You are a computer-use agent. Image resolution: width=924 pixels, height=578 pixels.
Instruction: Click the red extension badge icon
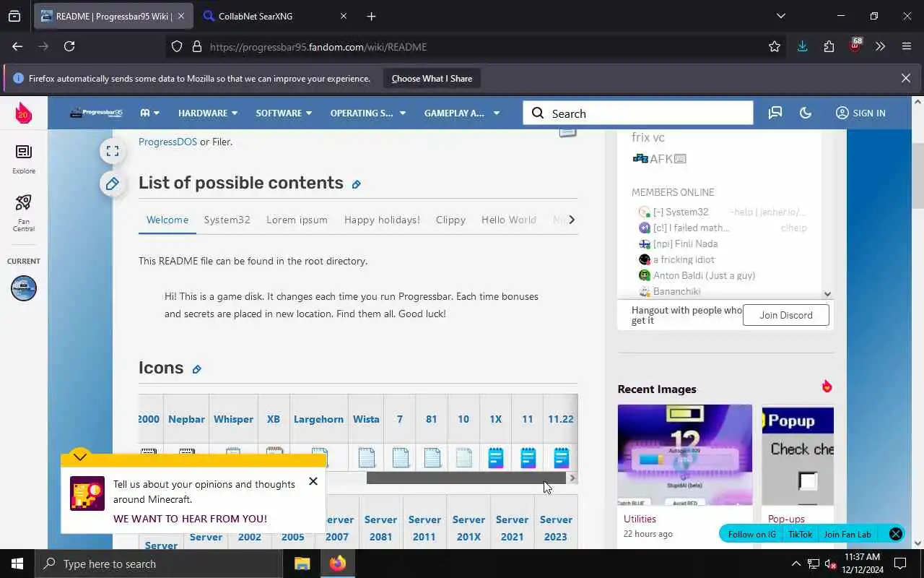point(855,46)
